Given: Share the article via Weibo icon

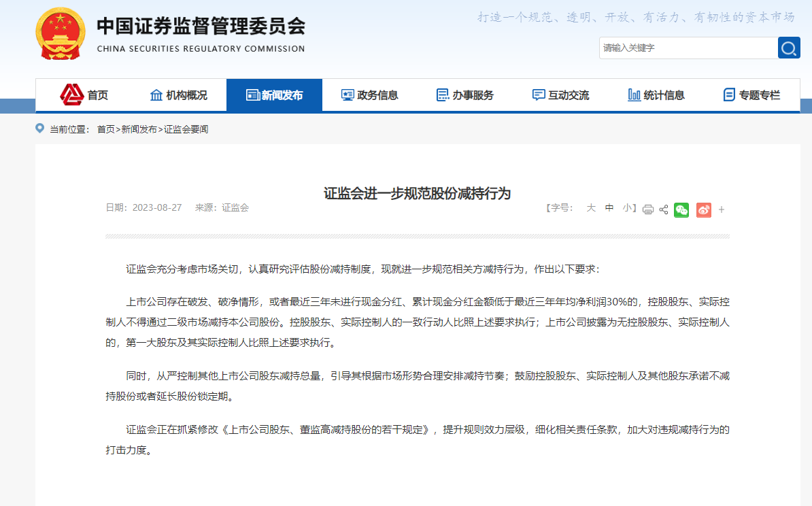Looking at the screenshot, I should point(704,209).
